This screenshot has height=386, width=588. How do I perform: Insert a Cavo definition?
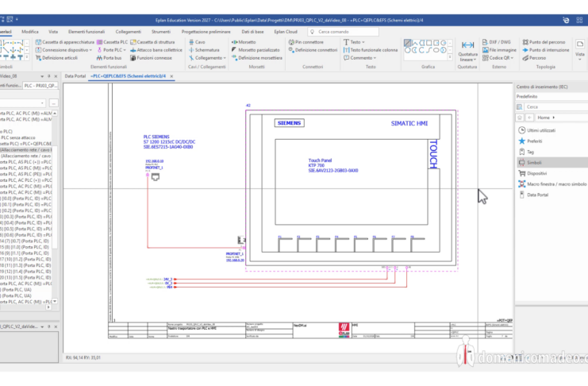coord(197,42)
